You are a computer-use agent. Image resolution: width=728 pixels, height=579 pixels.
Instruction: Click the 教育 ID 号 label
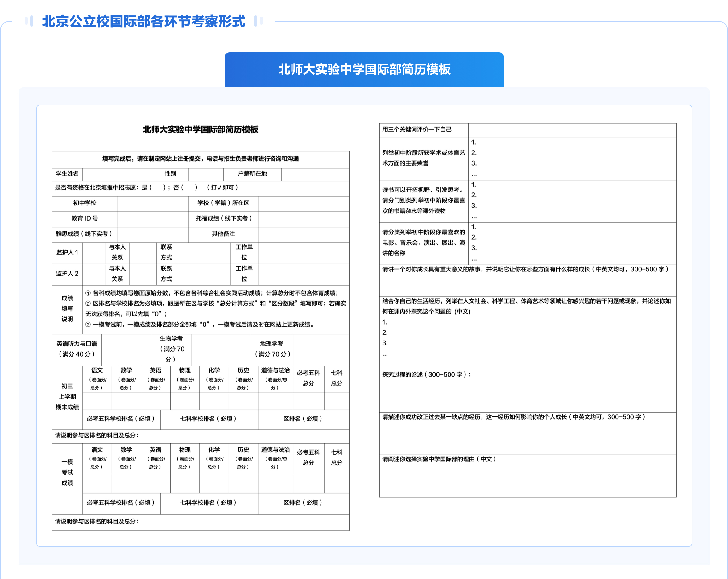click(85, 219)
